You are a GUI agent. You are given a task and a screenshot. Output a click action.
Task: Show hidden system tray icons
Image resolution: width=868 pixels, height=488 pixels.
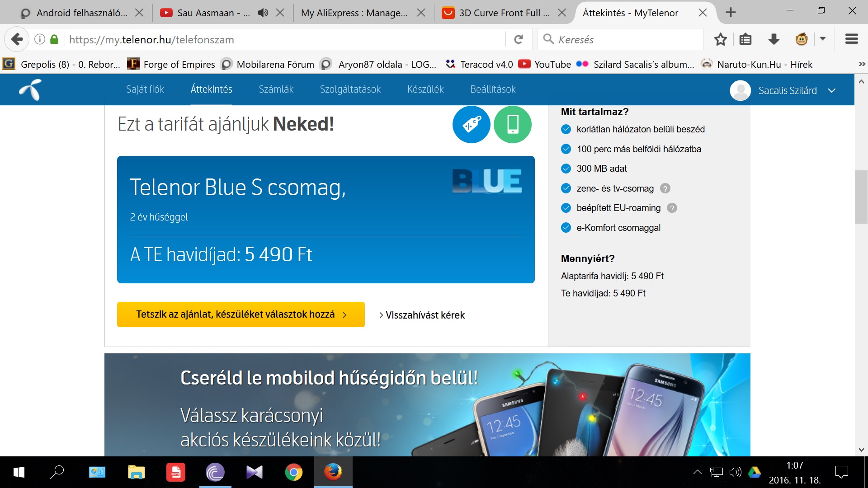[698, 472]
